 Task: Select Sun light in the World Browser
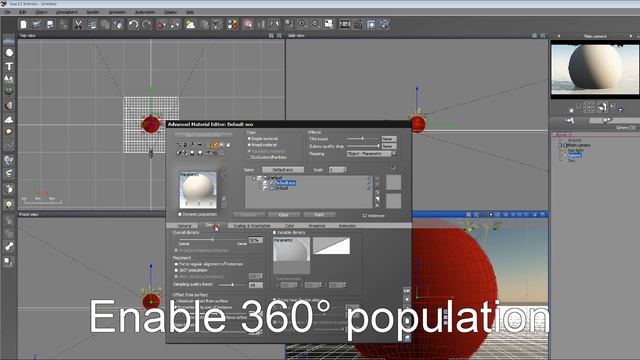576,150
